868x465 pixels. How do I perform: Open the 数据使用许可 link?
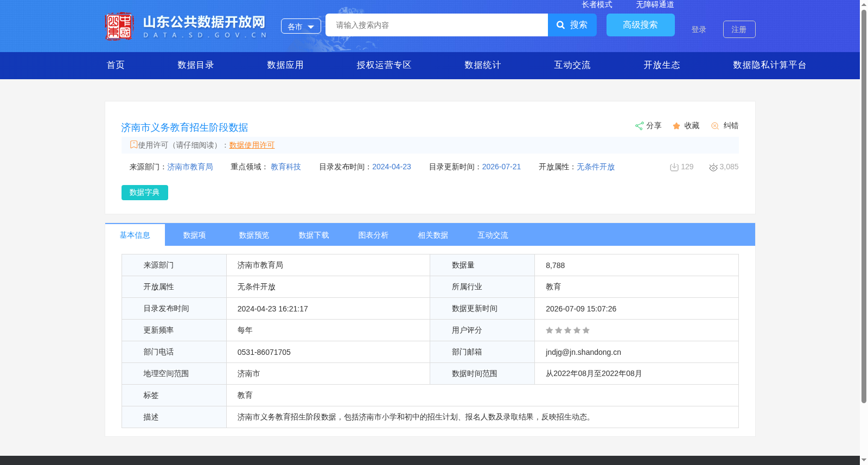[x=252, y=145]
